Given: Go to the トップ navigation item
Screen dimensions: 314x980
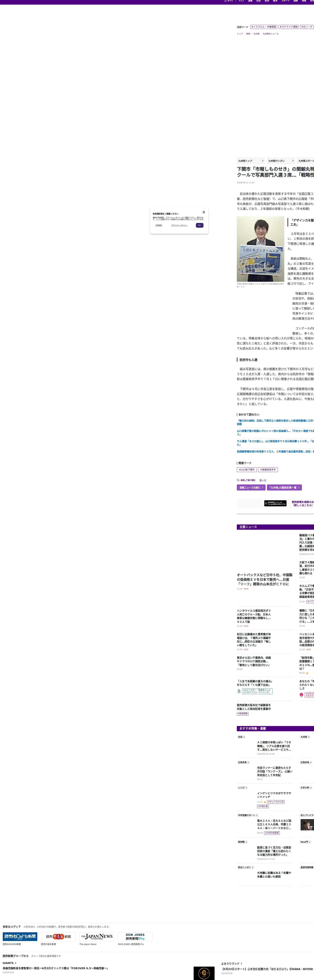Looking at the screenshot, I should click(241, 1).
